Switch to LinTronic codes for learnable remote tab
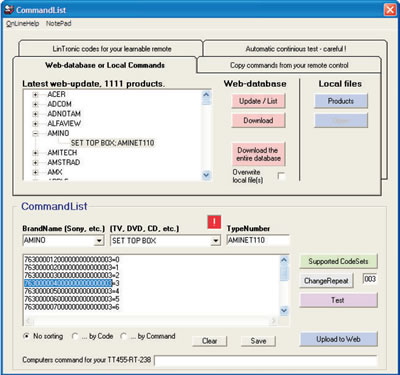400x375 pixels. [x=112, y=49]
